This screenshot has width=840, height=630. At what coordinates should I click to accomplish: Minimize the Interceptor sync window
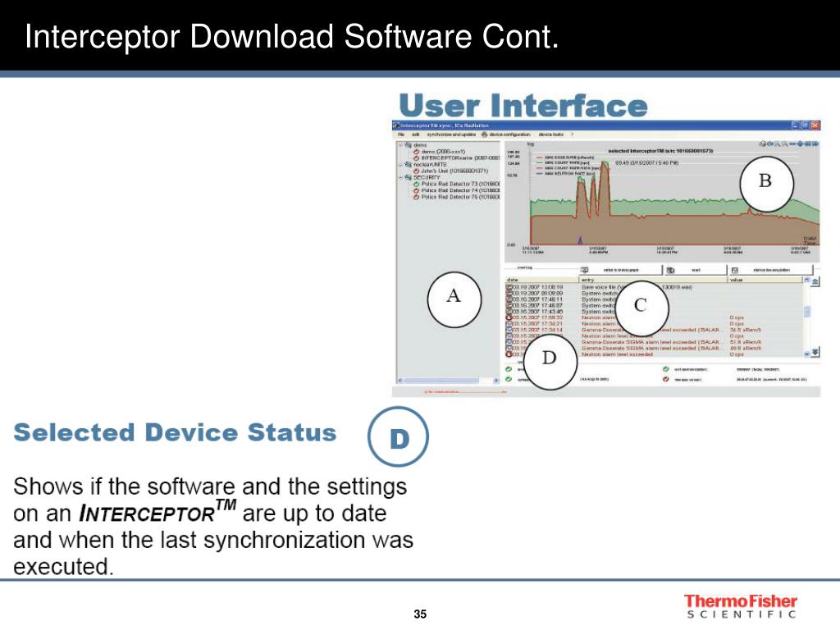pyautogui.click(x=796, y=126)
